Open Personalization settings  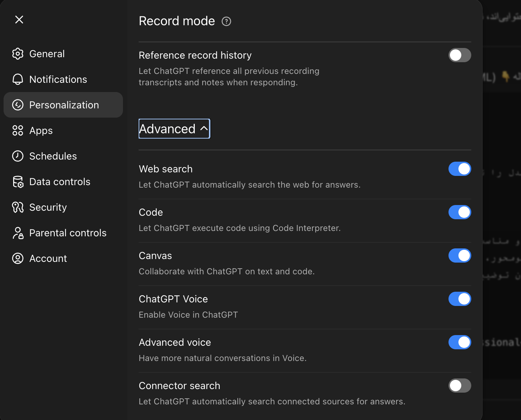tap(64, 105)
